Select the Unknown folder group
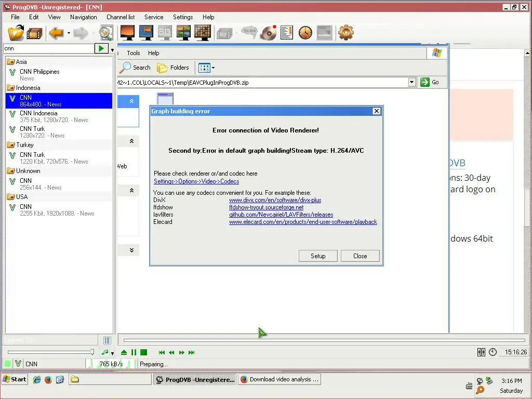The image size is (532, 399). [59, 171]
